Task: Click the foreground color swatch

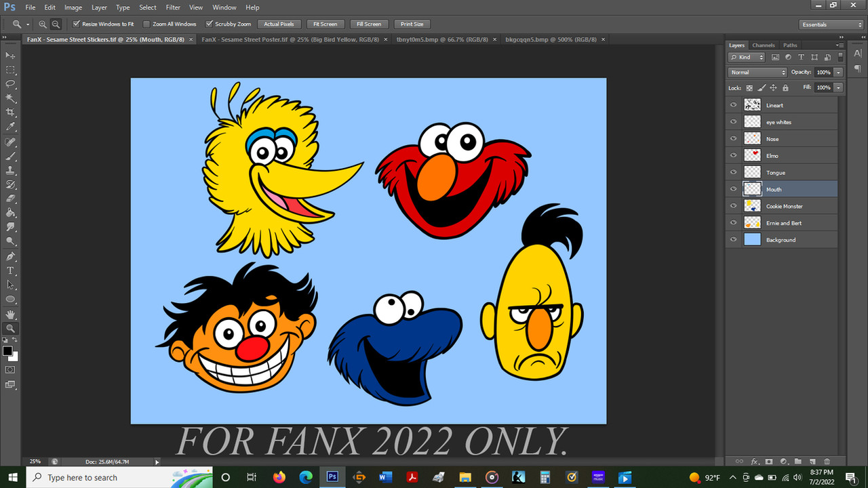Action: 7,350
